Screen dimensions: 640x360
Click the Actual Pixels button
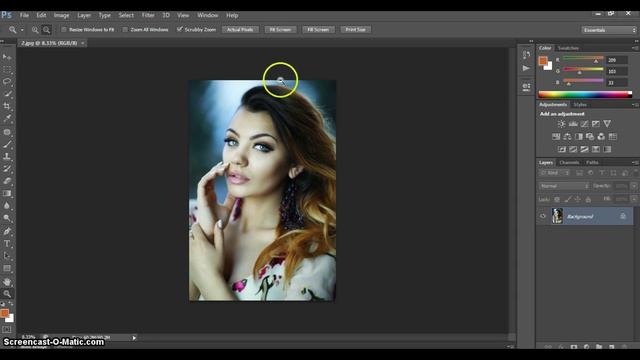pos(240,30)
